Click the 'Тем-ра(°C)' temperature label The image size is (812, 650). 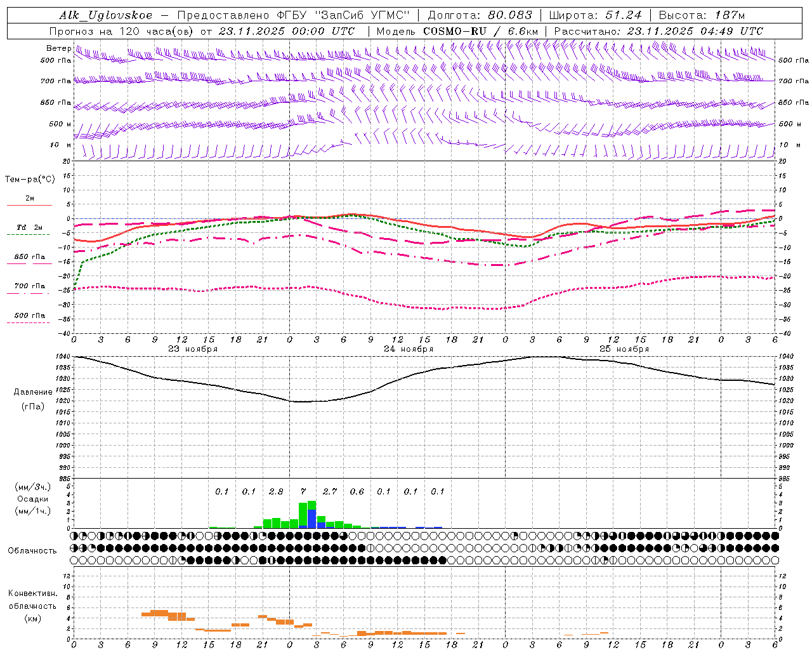tap(30, 180)
